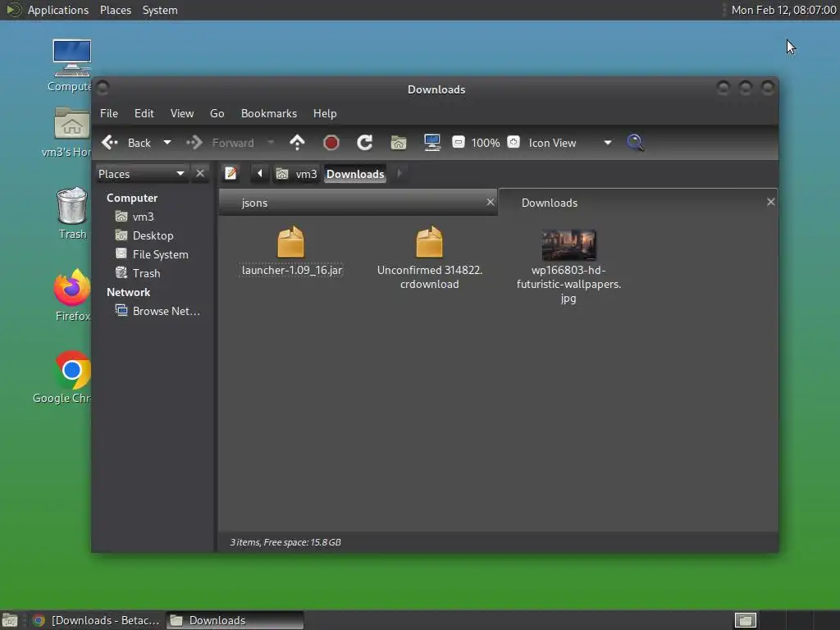Open the Computer toolbar icon
The width and height of the screenshot is (840, 630).
tap(432, 143)
